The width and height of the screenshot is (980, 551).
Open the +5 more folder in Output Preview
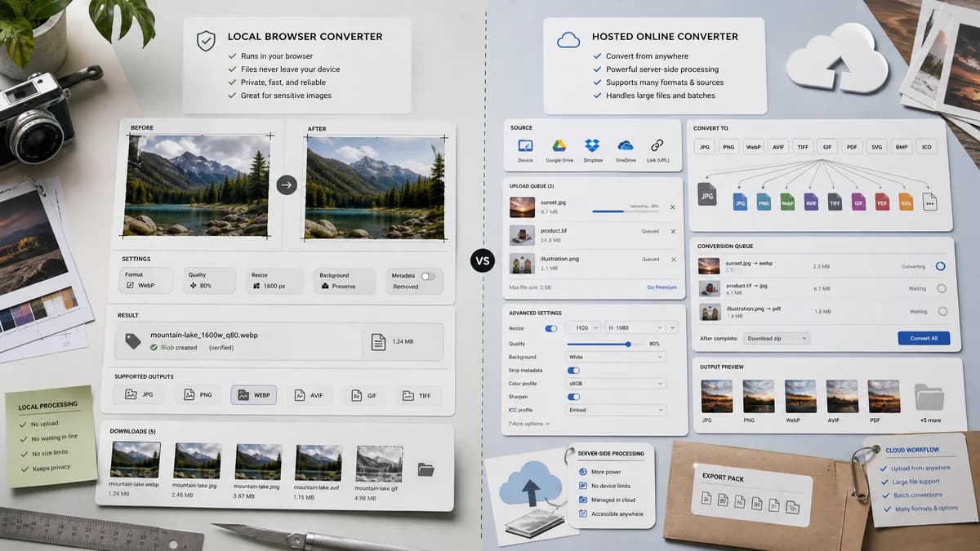tap(929, 397)
